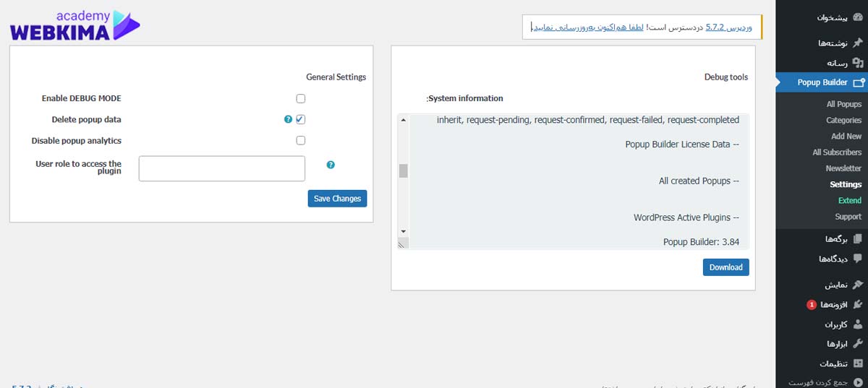Uncheck the Delete popup data checkbox
868x388 pixels.
click(301, 119)
